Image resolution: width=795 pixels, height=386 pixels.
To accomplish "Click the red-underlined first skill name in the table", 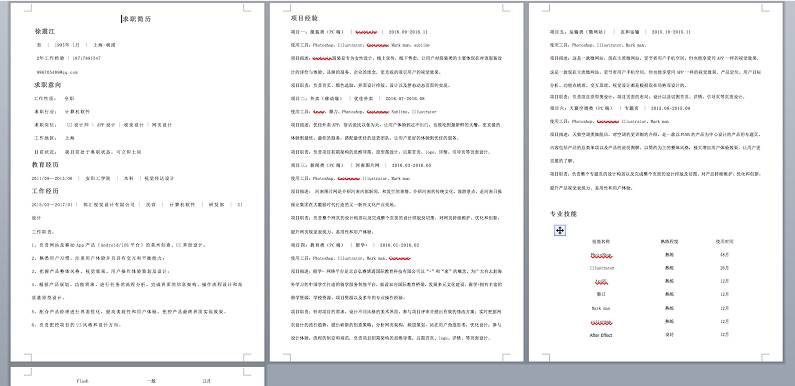I will point(601,255).
